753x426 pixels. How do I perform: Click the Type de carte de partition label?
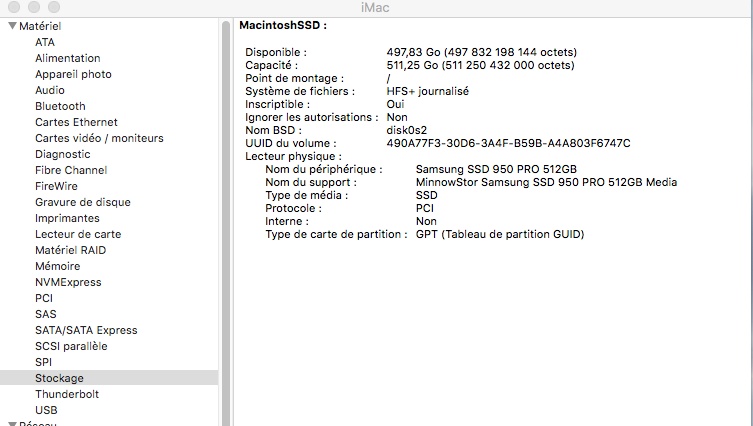point(336,234)
